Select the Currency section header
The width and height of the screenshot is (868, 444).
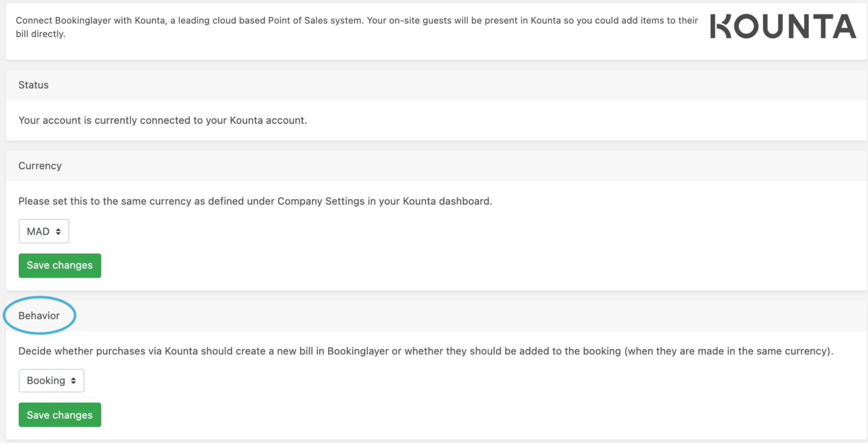click(x=40, y=166)
